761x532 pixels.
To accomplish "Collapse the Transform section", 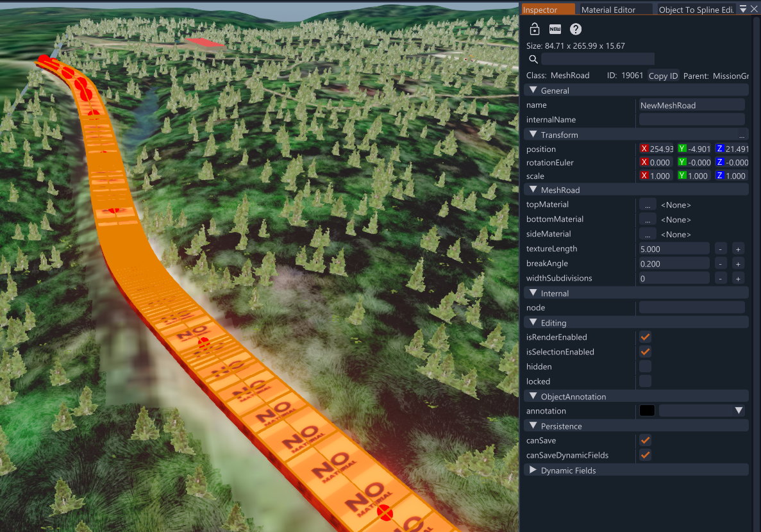I will [x=533, y=135].
